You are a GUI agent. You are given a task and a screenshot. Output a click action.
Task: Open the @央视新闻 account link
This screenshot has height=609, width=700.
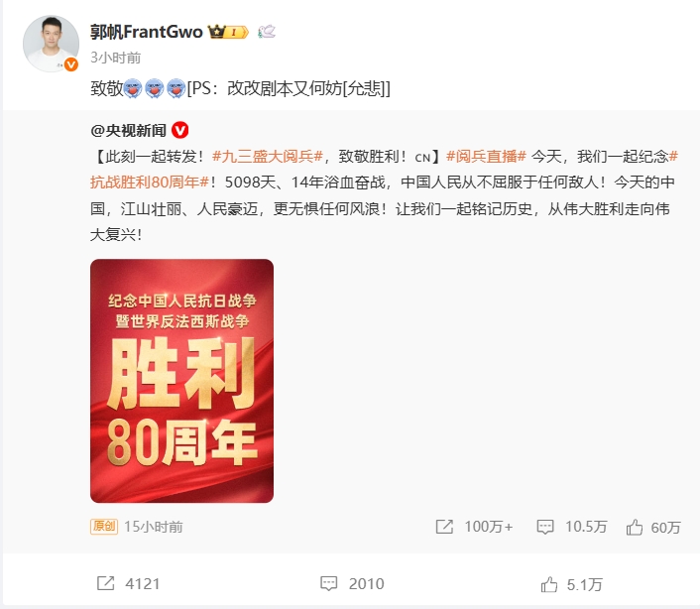pos(128,130)
